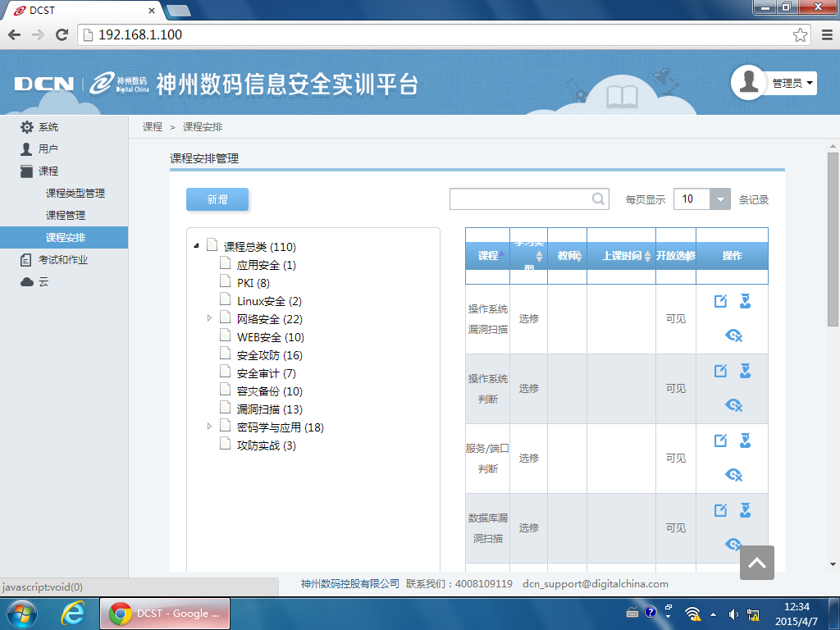The height and width of the screenshot is (630, 840).
Task: Click the page vertical scrollbar thumb
Action: click(833, 239)
